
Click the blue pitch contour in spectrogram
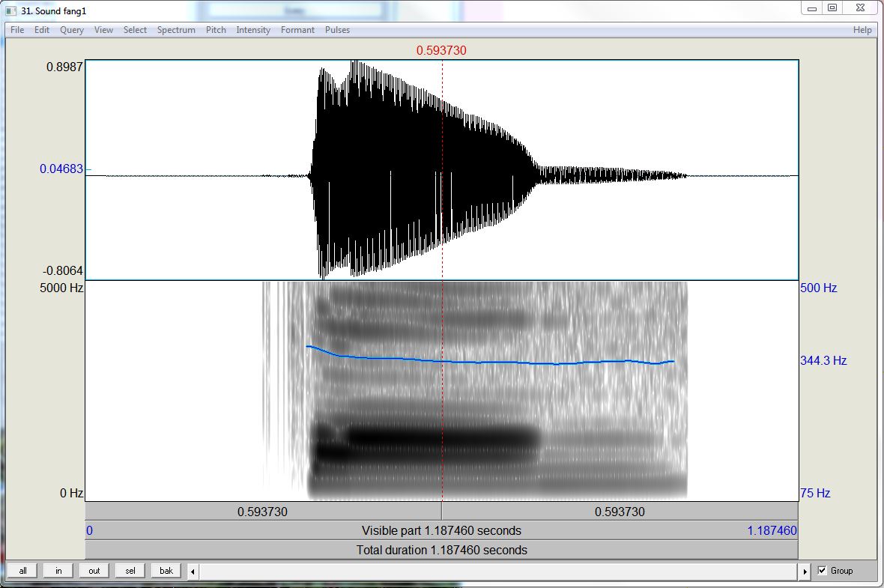coord(491,362)
